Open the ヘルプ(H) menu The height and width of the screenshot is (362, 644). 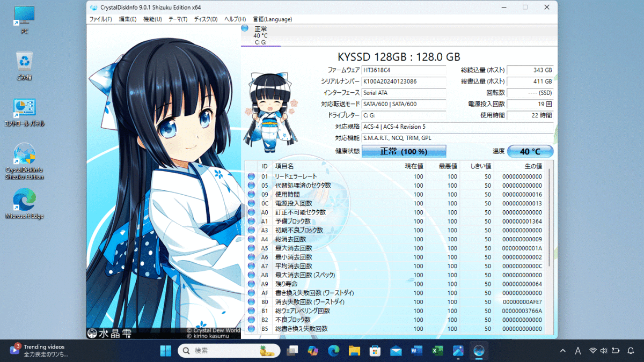pos(235,19)
